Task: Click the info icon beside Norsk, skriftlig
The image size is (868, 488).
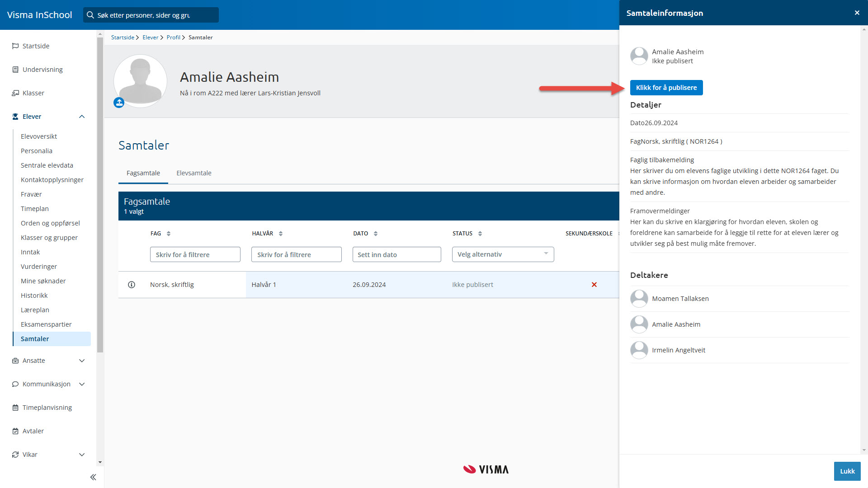Action: coord(132,285)
